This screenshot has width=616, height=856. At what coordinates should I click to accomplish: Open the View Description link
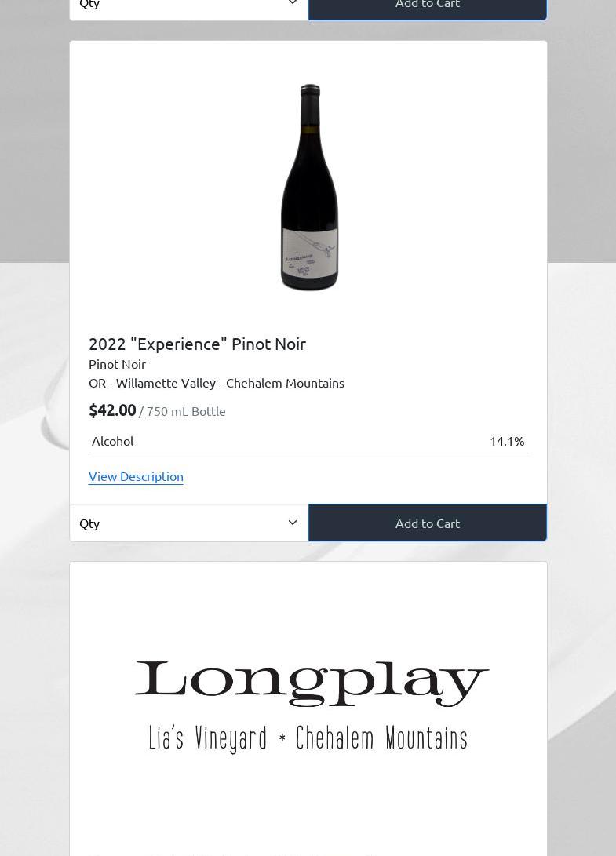pyautogui.click(x=136, y=476)
